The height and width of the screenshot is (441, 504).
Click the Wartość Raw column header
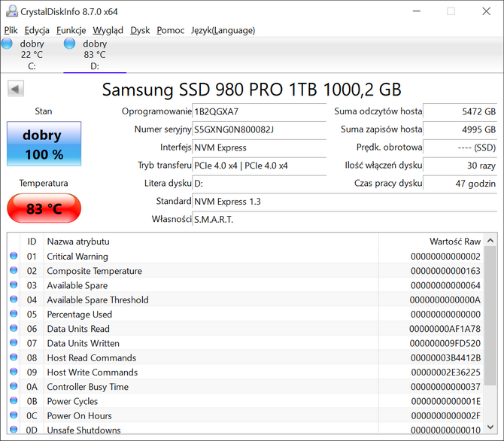point(431,242)
